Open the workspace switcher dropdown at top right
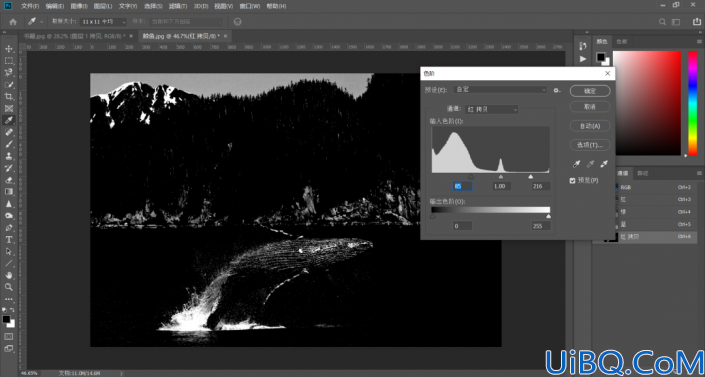Screen dimensions: 705x377 [676, 22]
